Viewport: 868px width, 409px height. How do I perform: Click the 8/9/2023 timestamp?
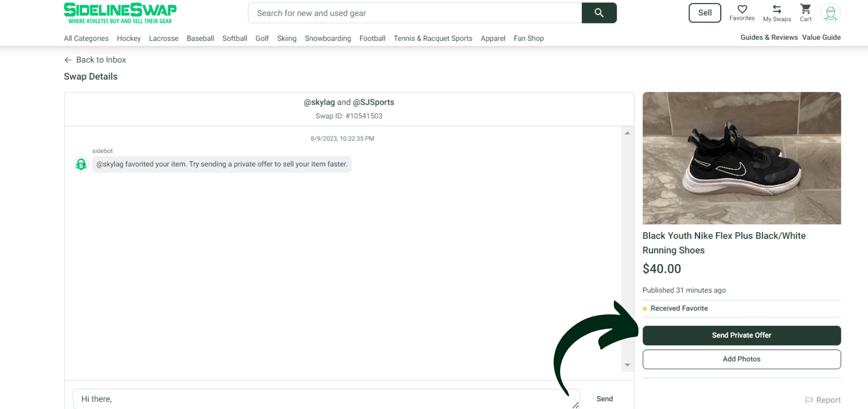[x=342, y=139]
